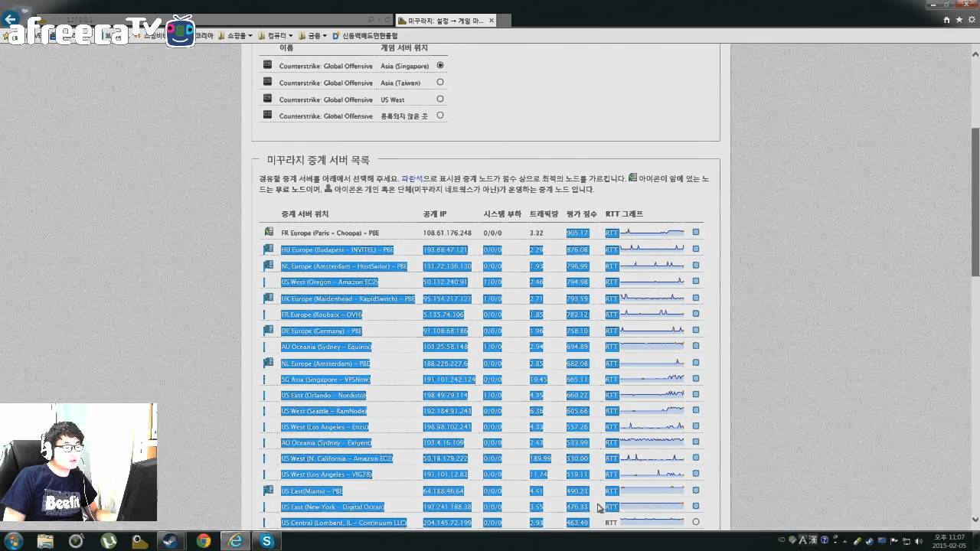
Task: Click server name US East (Orlando - Nordisto)
Action: point(323,395)
